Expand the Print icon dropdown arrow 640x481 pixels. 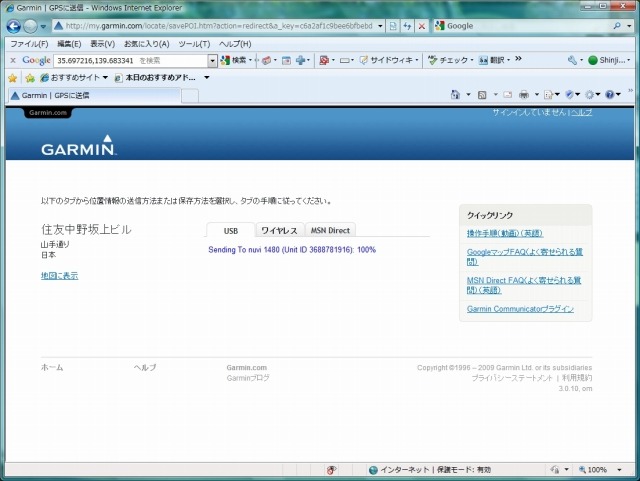point(536,95)
